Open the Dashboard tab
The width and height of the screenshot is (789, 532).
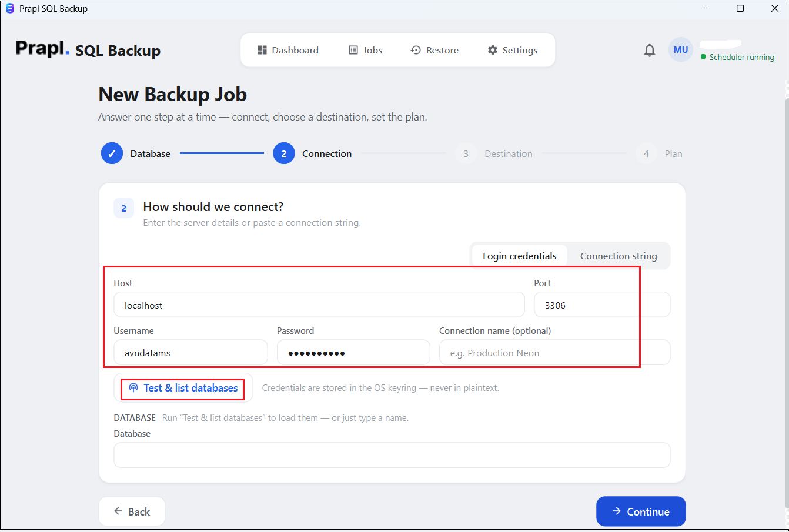tap(288, 51)
